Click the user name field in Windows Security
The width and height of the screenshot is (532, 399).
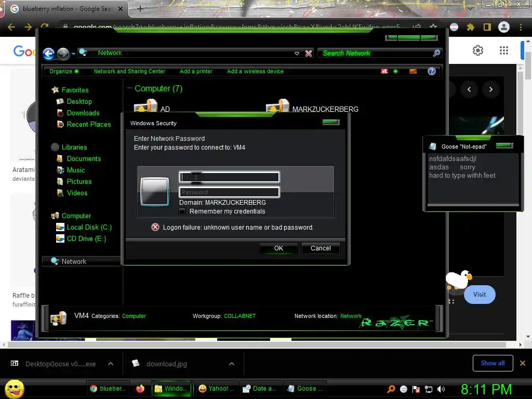[229, 177]
